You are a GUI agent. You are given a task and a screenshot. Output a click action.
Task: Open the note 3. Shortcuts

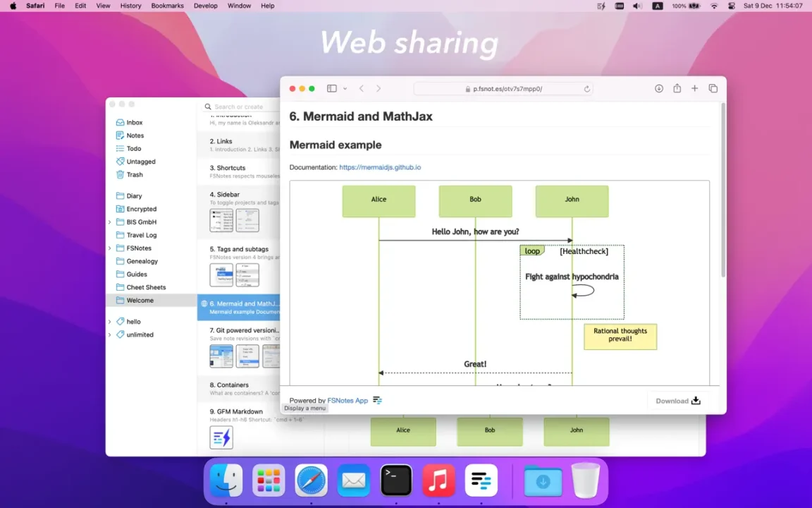click(x=239, y=171)
